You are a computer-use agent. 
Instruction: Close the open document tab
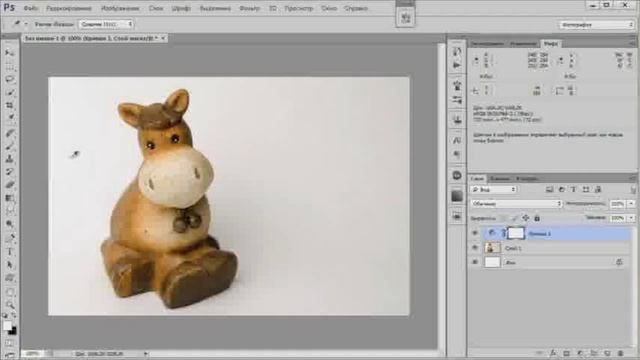point(163,38)
